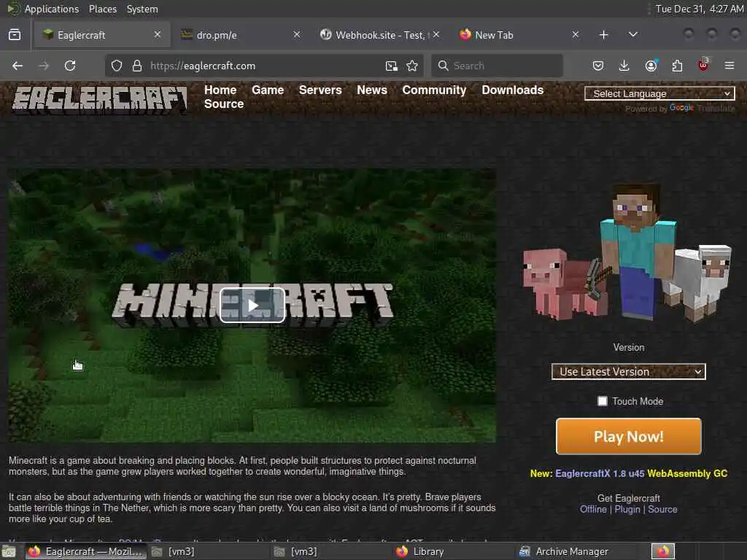Go back using the browser back arrow
Image resolution: width=747 pixels, height=560 pixels.
pyautogui.click(x=18, y=66)
